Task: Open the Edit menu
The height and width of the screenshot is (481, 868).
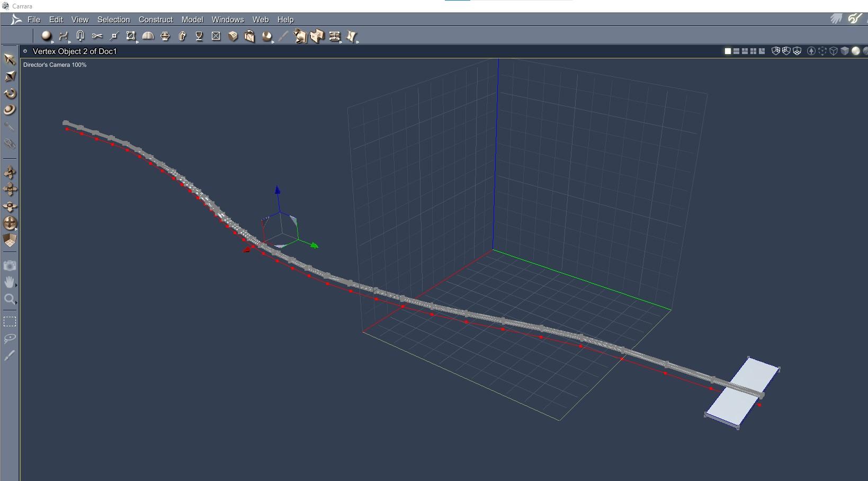Action: [56, 20]
